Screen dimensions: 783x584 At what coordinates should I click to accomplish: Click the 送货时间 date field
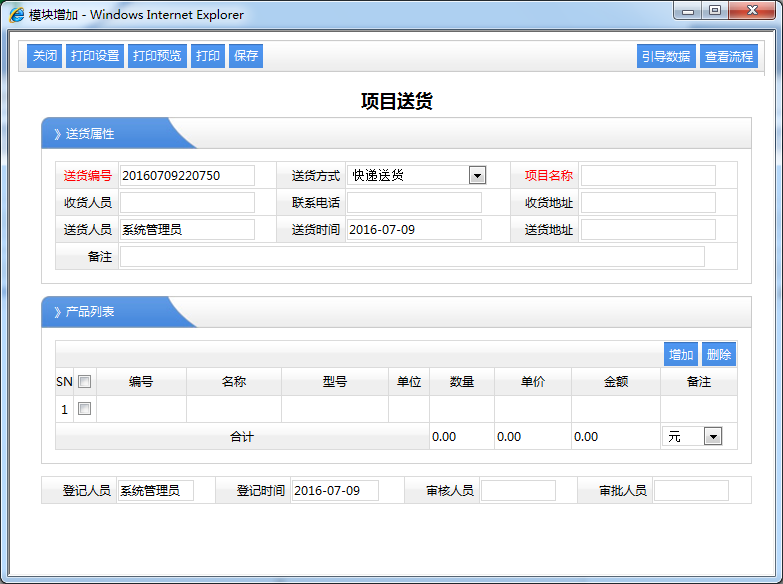pyautogui.click(x=414, y=230)
